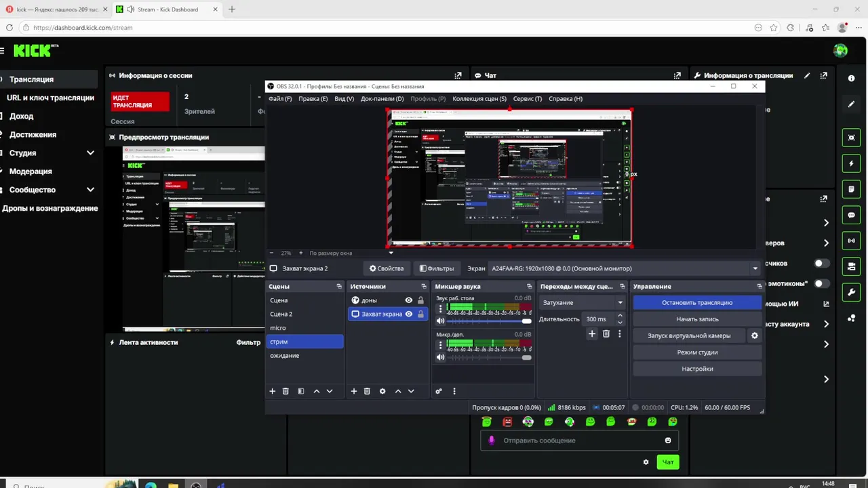Image resolution: width=868 pixels, height=488 pixels.
Task: Click the wrench icon in Kick's right sidebar
Action: 851,292
